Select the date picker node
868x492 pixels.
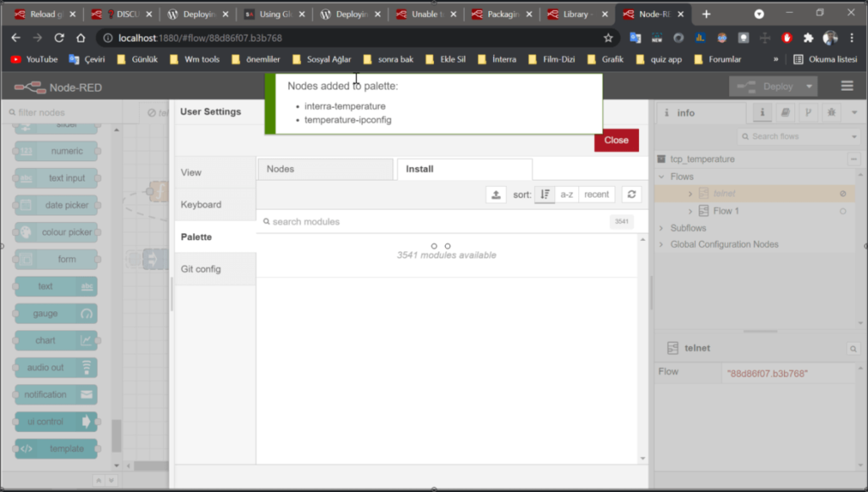tap(56, 205)
